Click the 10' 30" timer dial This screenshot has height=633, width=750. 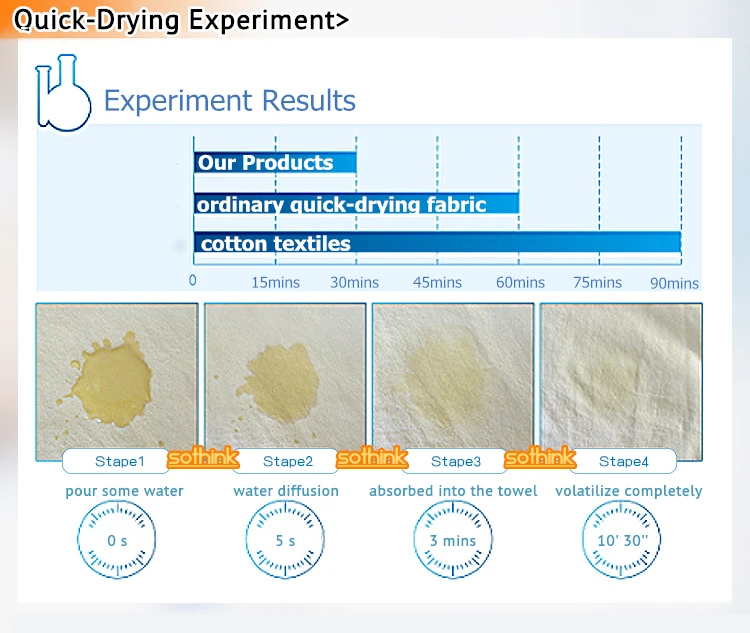point(621,539)
